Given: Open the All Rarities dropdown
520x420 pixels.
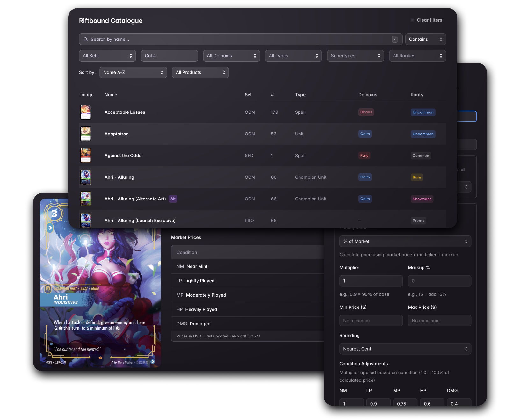Looking at the screenshot, I should pos(417,56).
